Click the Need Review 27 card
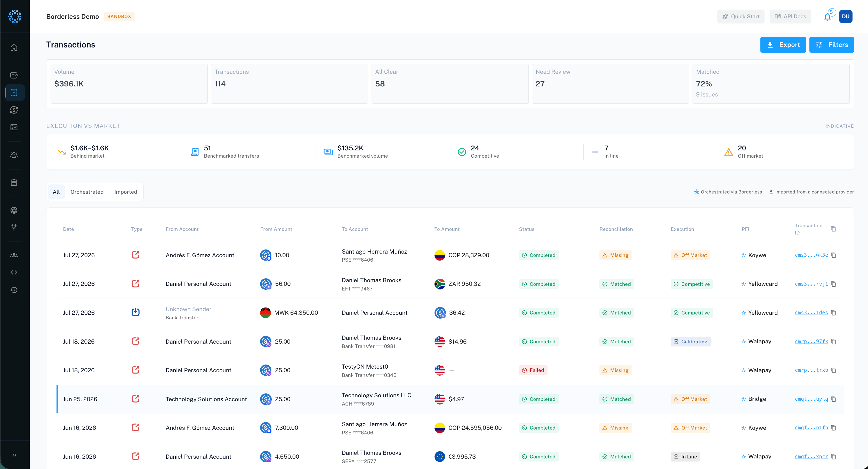This screenshot has width=868, height=469. (x=610, y=84)
